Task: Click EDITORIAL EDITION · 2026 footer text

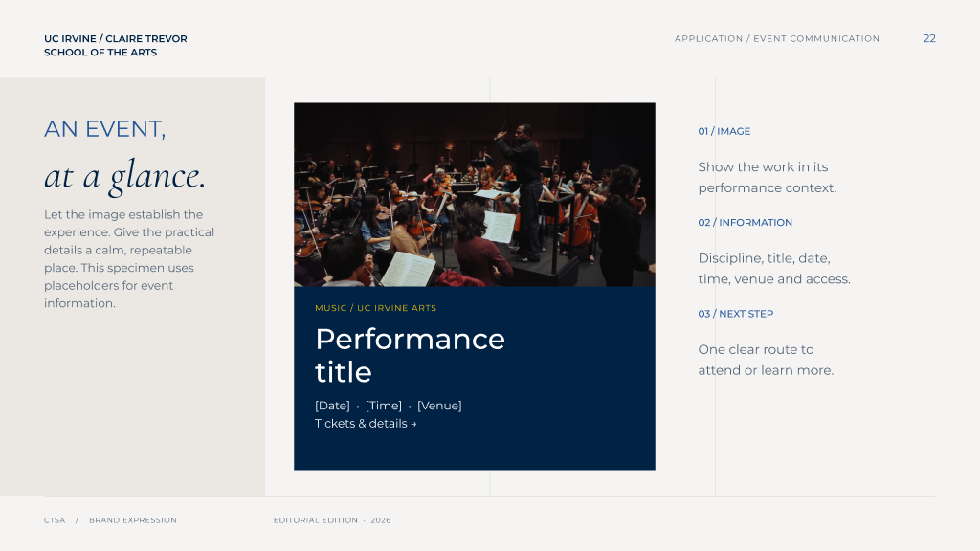Action: pos(332,520)
